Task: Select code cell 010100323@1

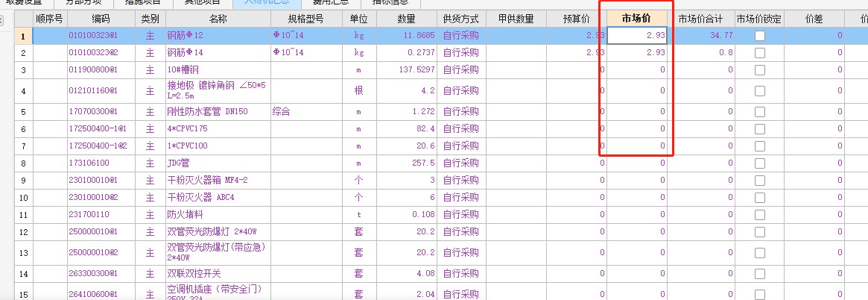Action: pyautogui.click(x=101, y=36)
